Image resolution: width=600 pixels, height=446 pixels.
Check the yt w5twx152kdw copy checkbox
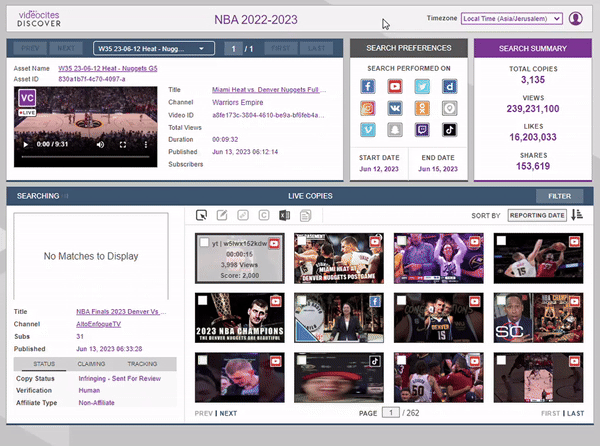click(x=204, y=242)
